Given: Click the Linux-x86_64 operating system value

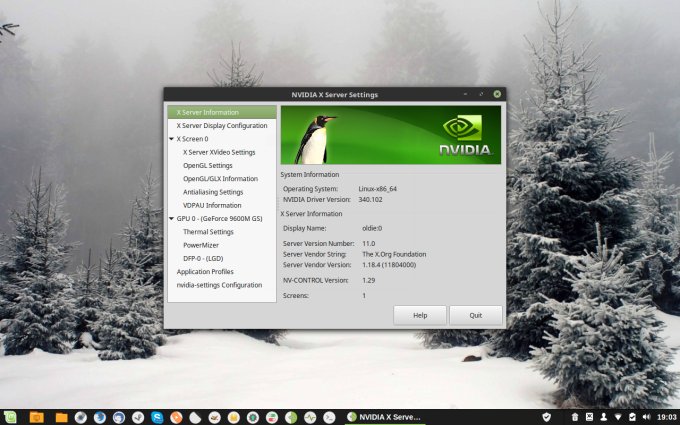Looking at the screenshot, I should [377, 189].
